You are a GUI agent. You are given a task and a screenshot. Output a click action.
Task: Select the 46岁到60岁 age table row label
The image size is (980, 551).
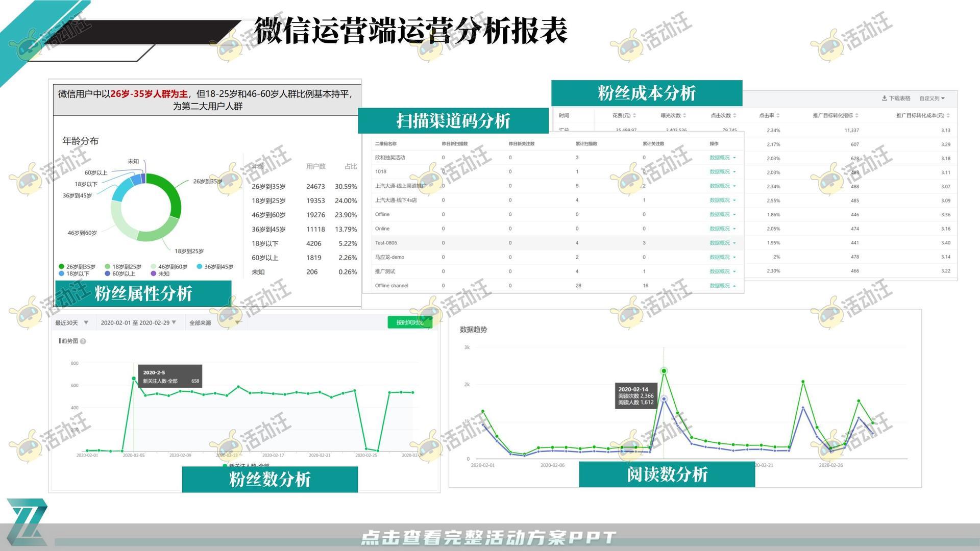click(x=268, y=215)
